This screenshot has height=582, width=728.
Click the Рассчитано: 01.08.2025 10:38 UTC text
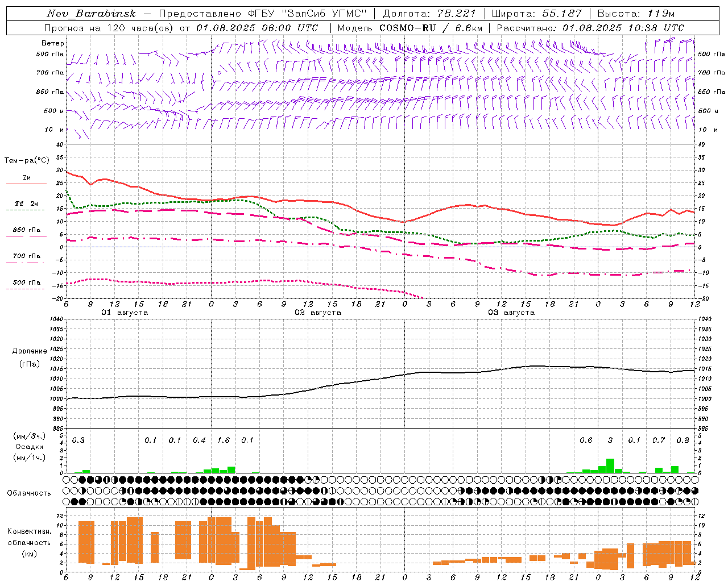click(x=590, y=28)
